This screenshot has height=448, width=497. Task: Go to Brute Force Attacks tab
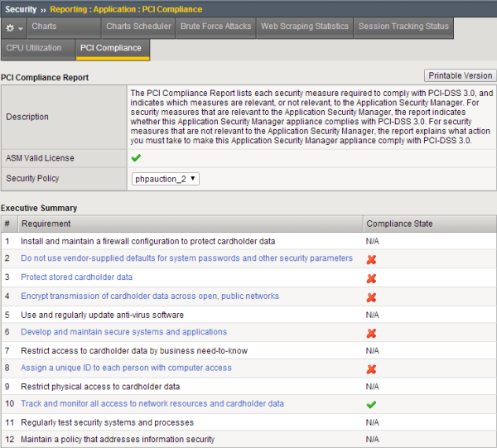pyautogui.click(x=215, y=26)
